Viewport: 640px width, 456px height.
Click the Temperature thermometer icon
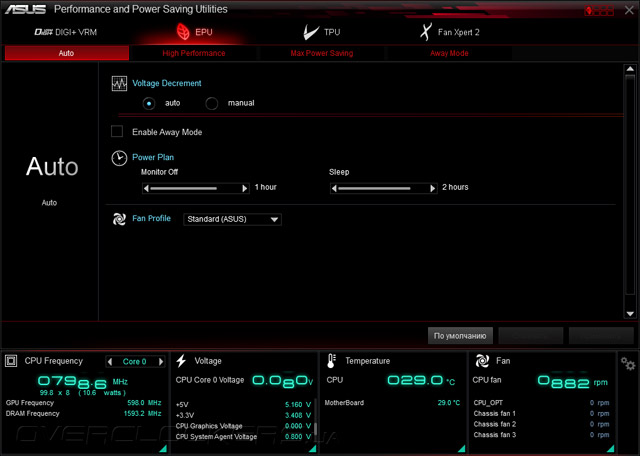(x=331, y=361)
